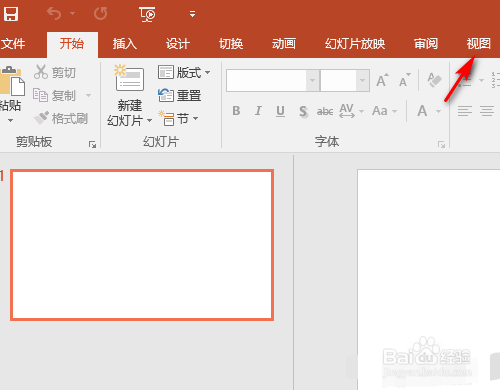Open the Undo history dropdown arrow

[72, 14]
